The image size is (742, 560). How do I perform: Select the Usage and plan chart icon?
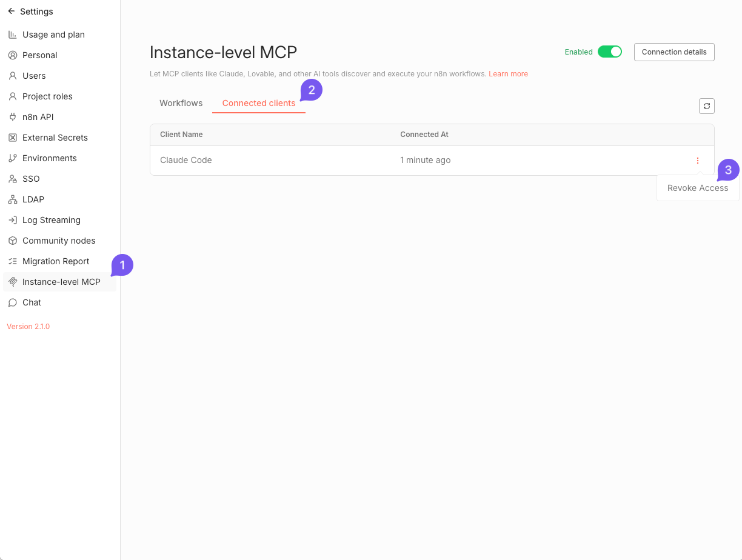point(11,35)
